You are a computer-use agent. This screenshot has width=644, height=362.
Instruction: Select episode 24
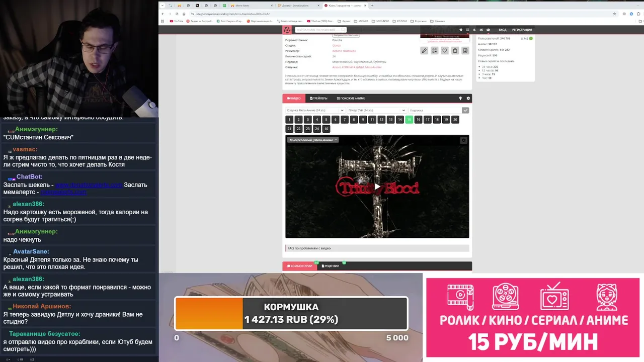[x=317, y=129]
